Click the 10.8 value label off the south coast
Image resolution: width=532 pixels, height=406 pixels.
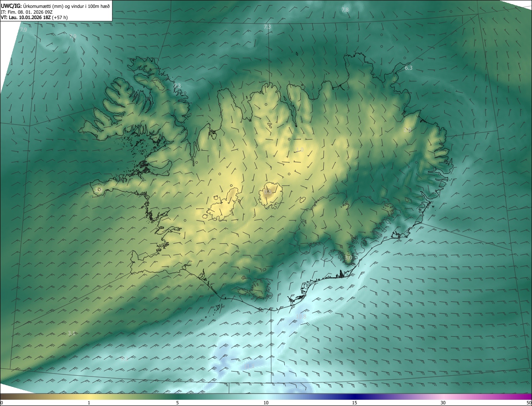pyautogui.click(x=301, y=316)
